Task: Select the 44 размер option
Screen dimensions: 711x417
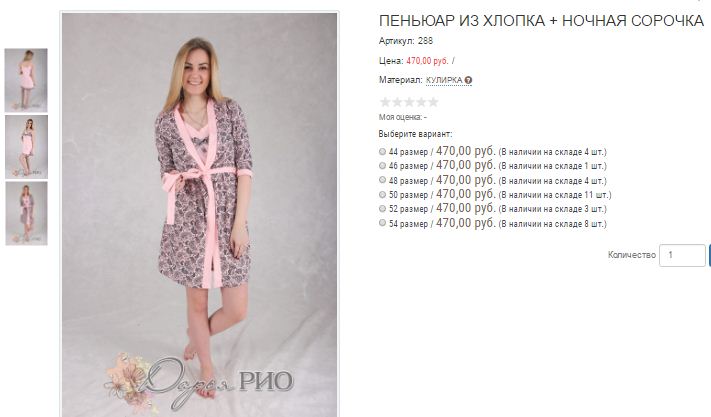Action: 382,151
